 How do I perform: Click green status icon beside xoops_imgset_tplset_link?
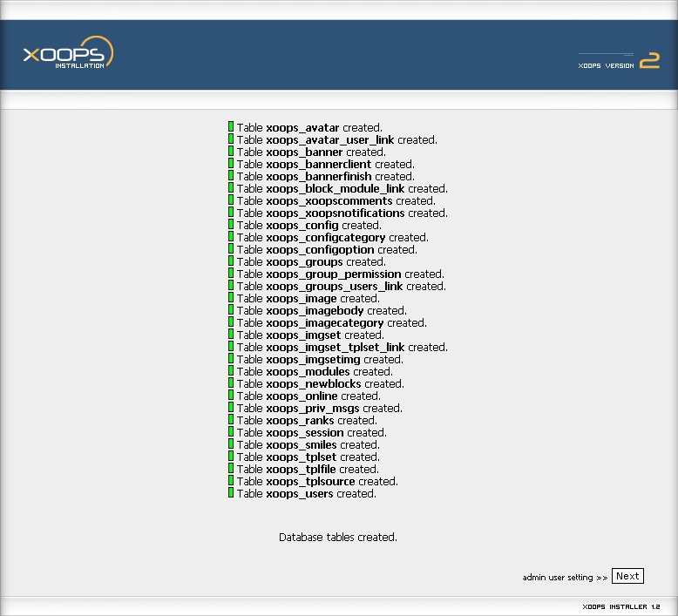[231, 346]
